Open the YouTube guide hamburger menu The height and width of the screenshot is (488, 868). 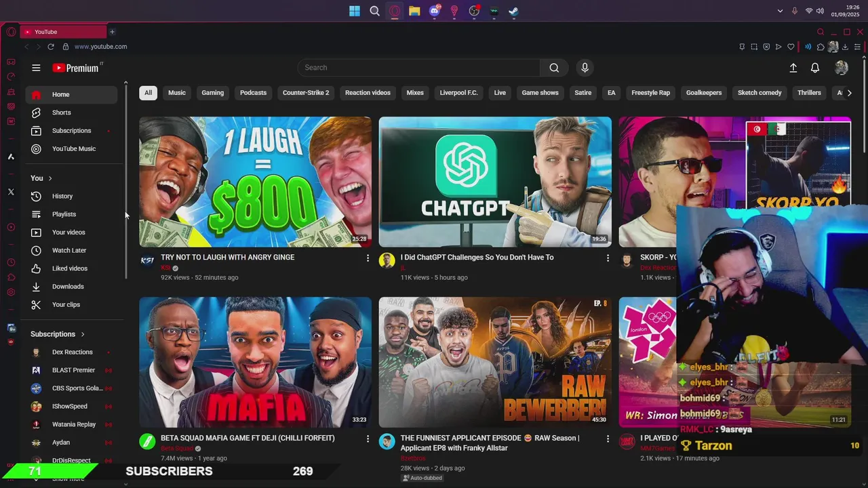pos(36,68)
